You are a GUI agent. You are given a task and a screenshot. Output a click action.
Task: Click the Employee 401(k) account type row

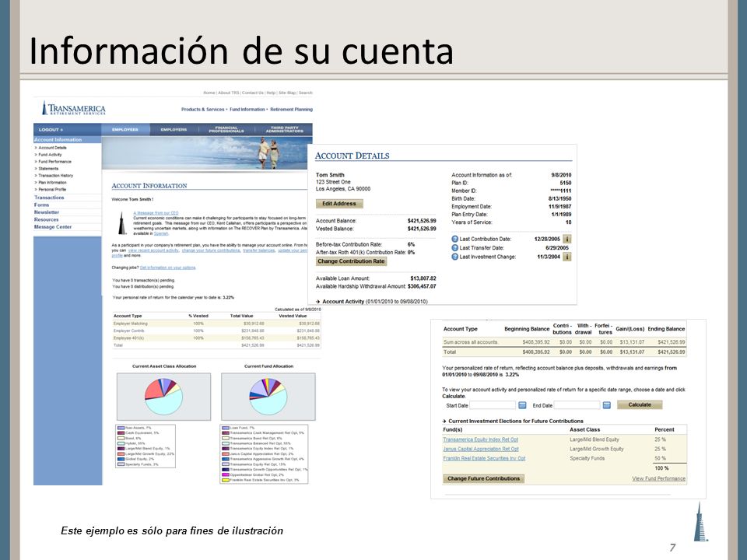216,338
